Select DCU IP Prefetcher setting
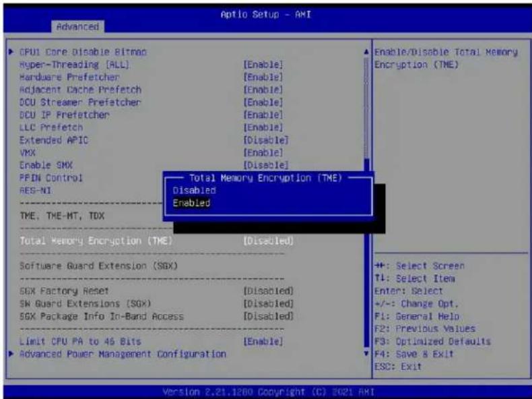The height and width of the screenshot is (399, 532). click(64, 115)
